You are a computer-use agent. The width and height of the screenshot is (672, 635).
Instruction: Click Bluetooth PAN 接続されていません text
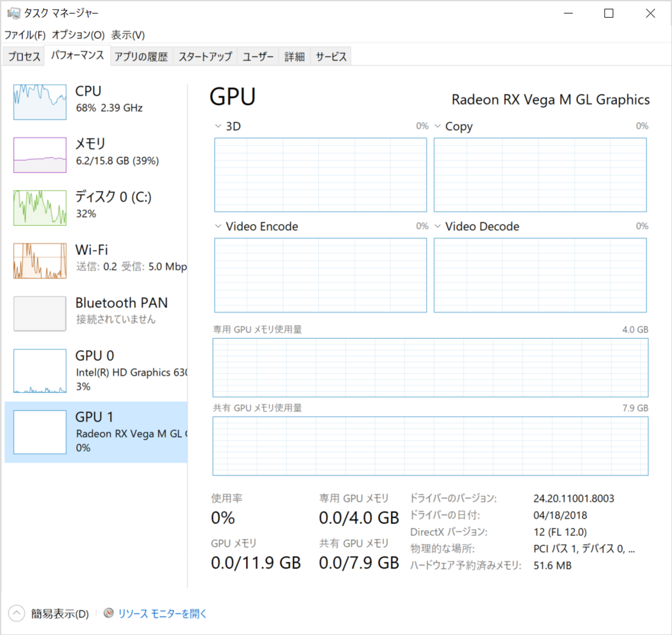[x=115, y=319]
